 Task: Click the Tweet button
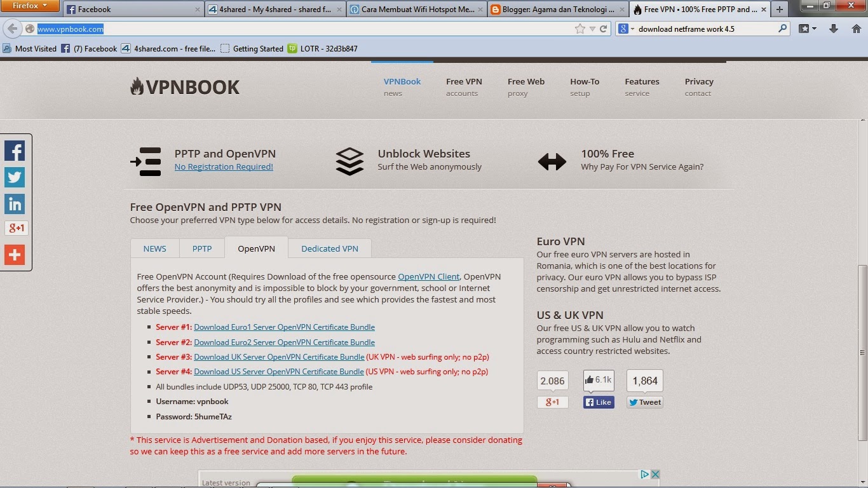[645, 402]
